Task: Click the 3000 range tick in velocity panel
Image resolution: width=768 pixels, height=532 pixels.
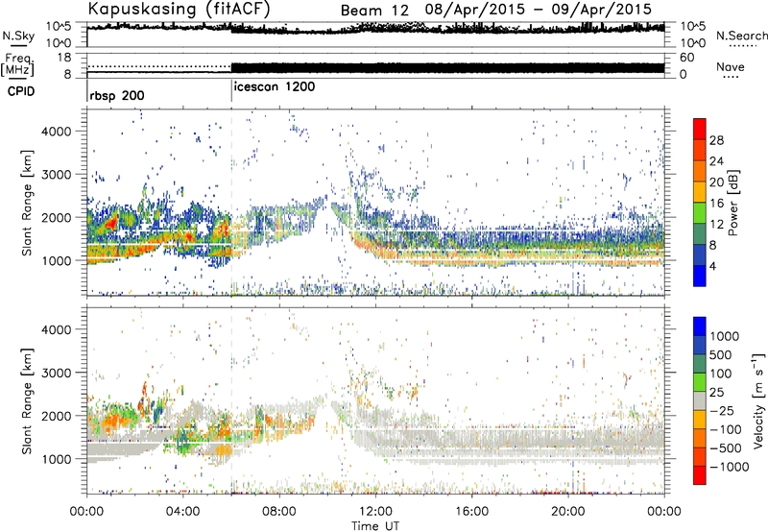Action: click(x=57, y=373)
